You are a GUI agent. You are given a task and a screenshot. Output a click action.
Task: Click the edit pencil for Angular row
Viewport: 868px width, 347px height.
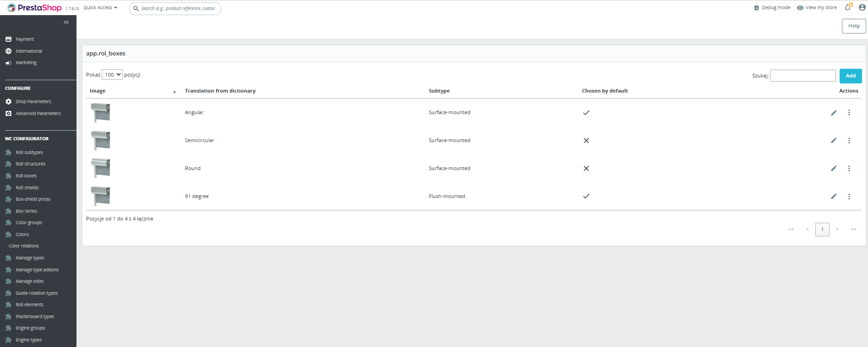point(834,113)
